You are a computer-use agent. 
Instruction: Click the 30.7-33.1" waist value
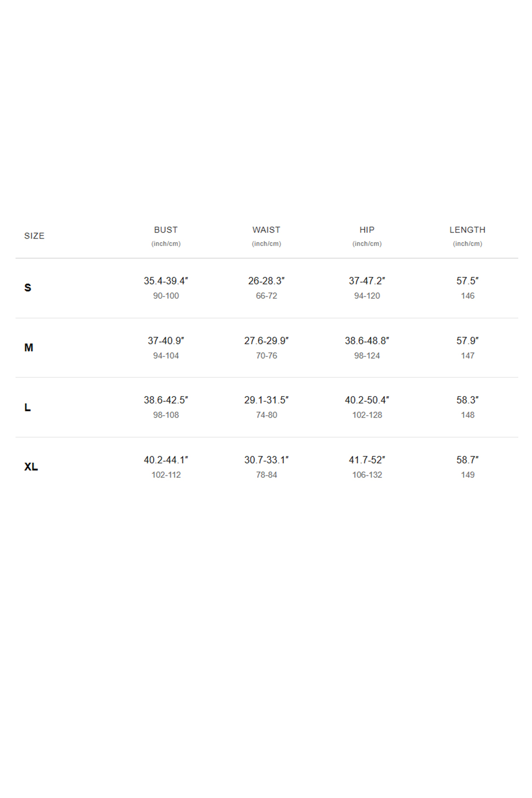point(266,460)
